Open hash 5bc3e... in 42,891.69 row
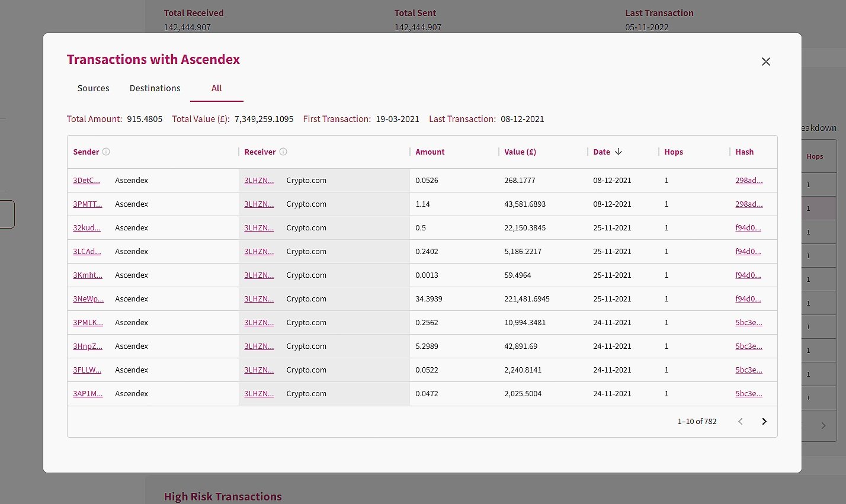The height and width of the screenshot is (504, 846). 749,346
